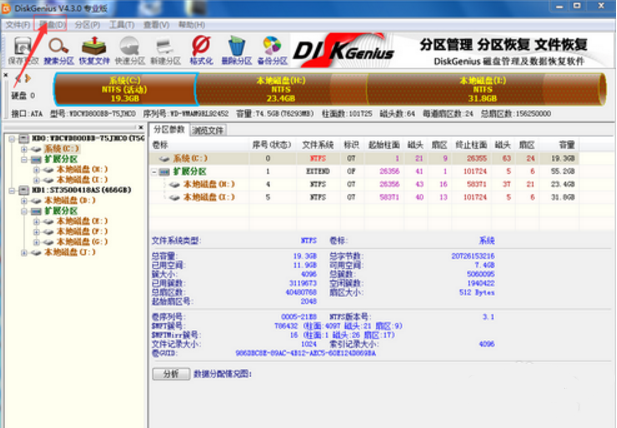Click the EXTEND file system cell
The height and width of the screenshot is (428, 617).
pyautogui.click(x=318, y=172)
